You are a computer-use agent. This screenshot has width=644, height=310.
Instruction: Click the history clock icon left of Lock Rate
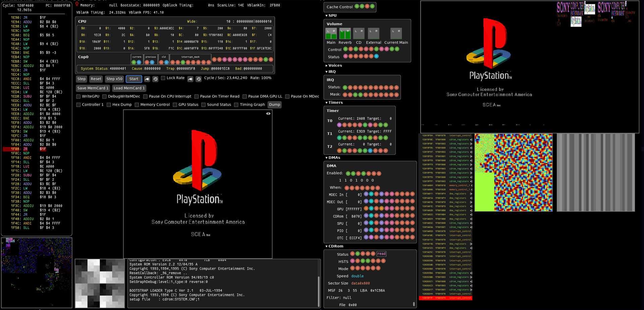[x=155, y=79]
